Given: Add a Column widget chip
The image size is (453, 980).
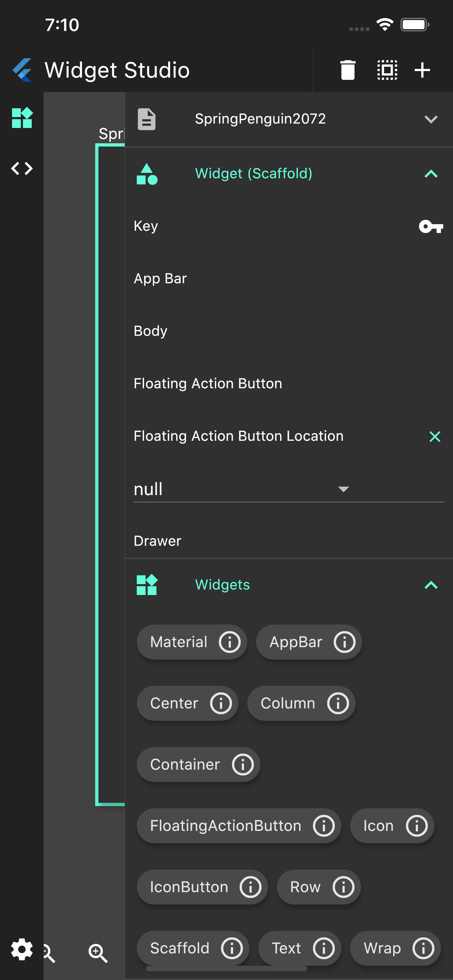Looking at the screenshot, I should [288, 703].
